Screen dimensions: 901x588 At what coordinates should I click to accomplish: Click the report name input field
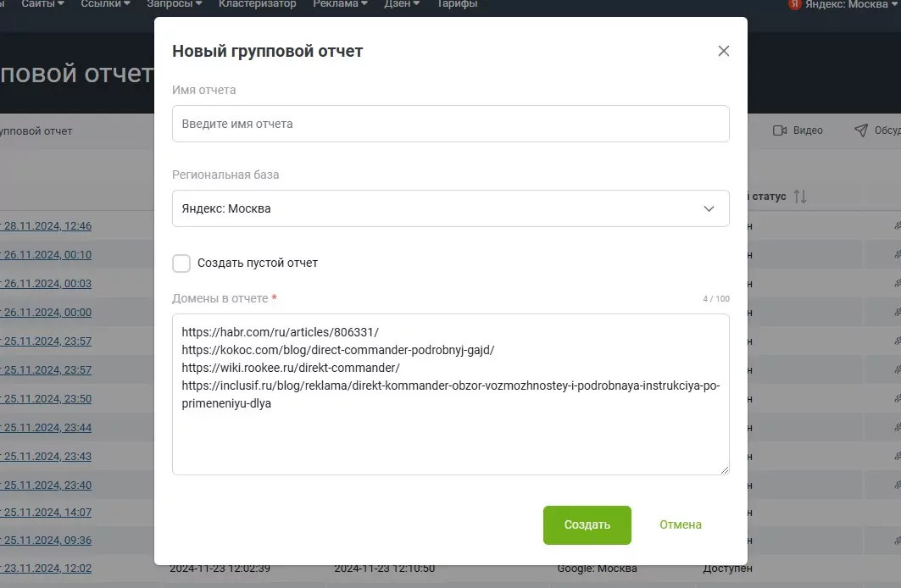[450, 124]
